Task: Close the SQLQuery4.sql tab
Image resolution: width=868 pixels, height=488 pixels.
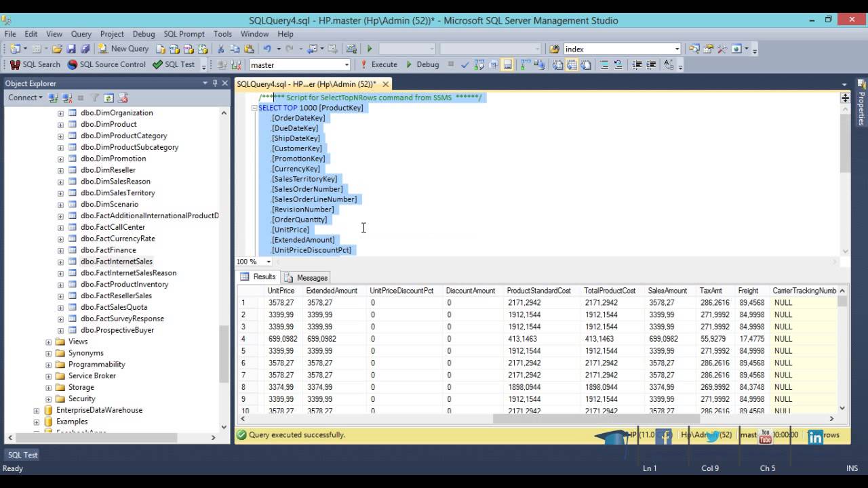Action: [386, 84]
